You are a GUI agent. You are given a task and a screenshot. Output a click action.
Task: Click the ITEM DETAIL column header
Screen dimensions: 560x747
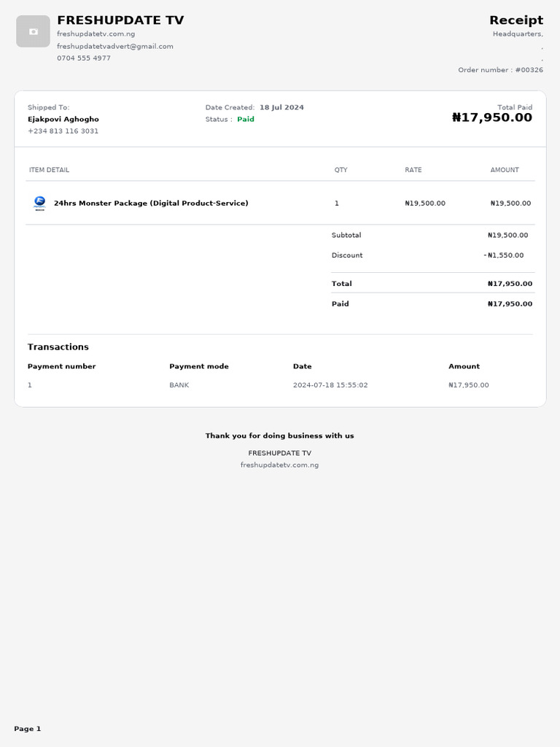(49, 170)
